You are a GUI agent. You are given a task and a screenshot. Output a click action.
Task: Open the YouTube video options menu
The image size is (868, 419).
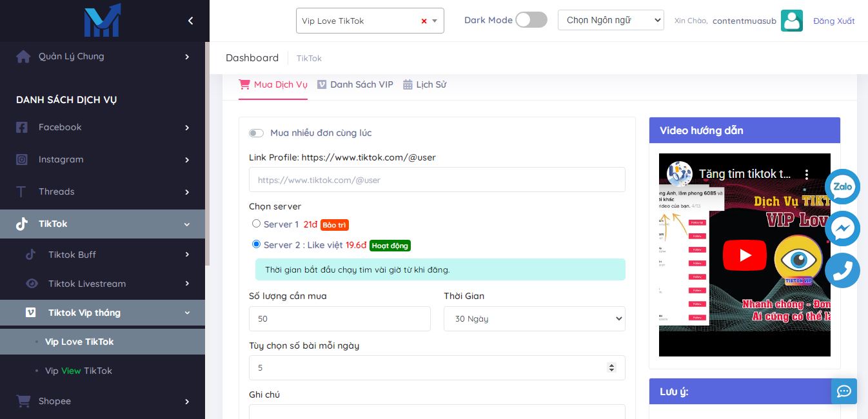[806, 174]
